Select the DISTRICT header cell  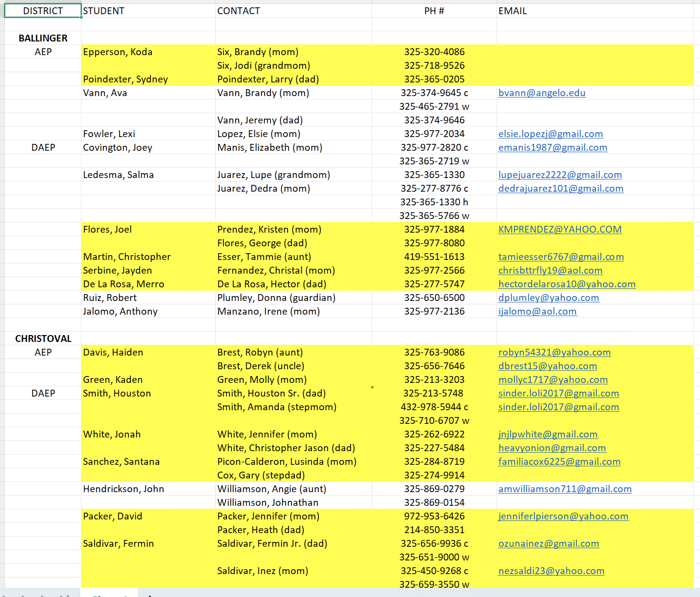[43, 11]
